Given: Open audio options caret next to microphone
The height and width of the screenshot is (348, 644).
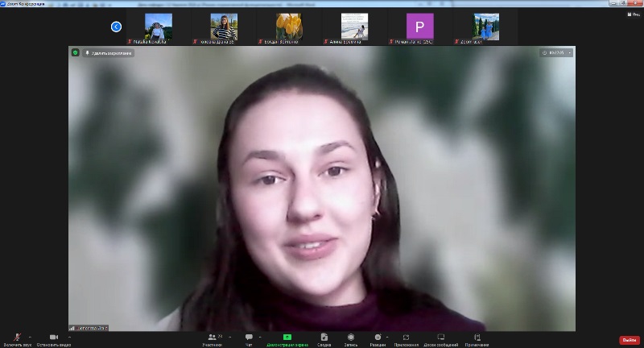Looking at the screenshot, I should [x=30, y=338].
